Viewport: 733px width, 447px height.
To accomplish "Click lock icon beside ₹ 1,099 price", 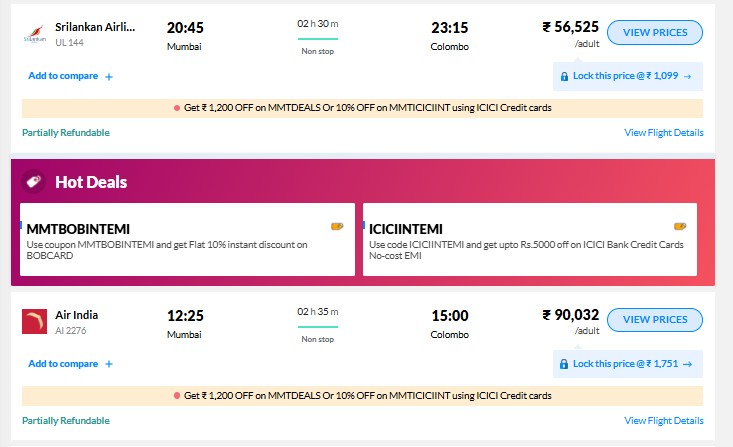I will (565, 76).
